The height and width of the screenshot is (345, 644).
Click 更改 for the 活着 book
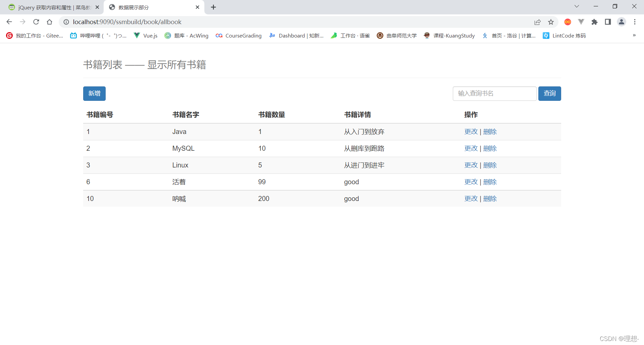pyautogui.click(x=471, y=182)
